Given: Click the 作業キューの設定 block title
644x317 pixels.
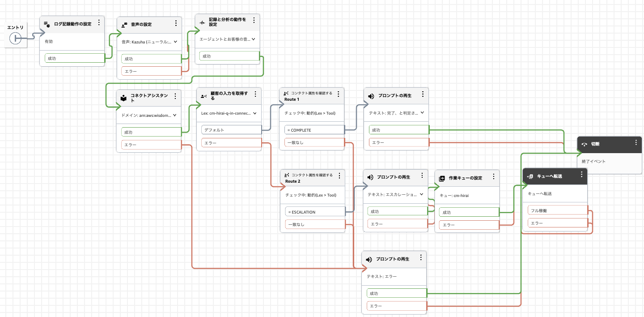Looking at the screenshot, I should coord(466,178).
